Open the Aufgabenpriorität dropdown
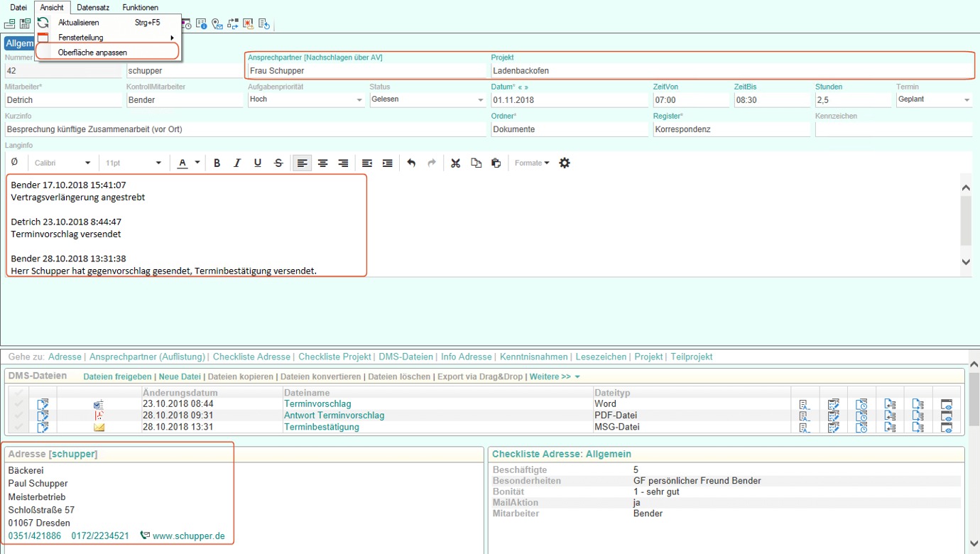The height and width of the screenshot is (554, 980). click(x=359, y=100)
